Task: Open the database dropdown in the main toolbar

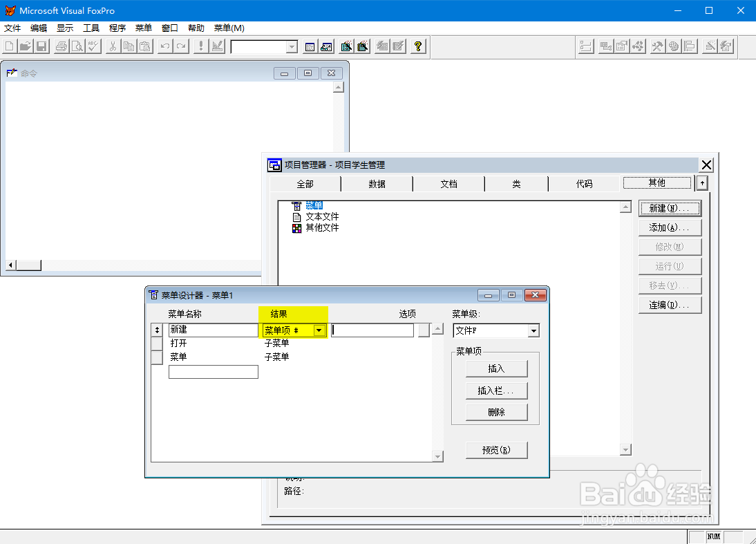Action: click(x=292, y=47)
